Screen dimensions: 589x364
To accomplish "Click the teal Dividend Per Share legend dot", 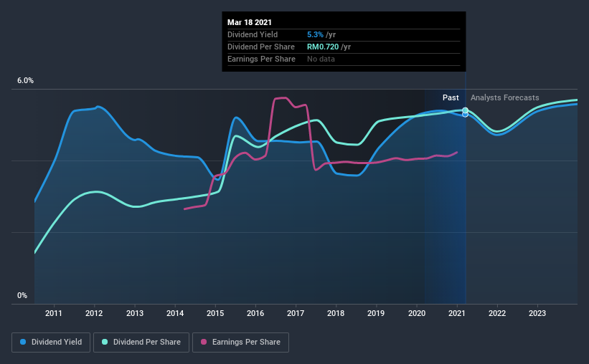I will click(x=105, y=342).
